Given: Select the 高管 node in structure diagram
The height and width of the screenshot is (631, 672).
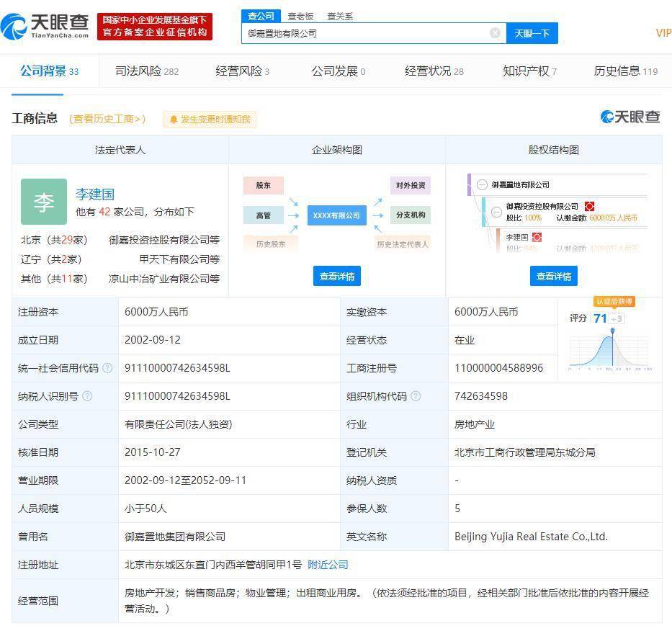Looking at the screenshot, I should 264,215.
